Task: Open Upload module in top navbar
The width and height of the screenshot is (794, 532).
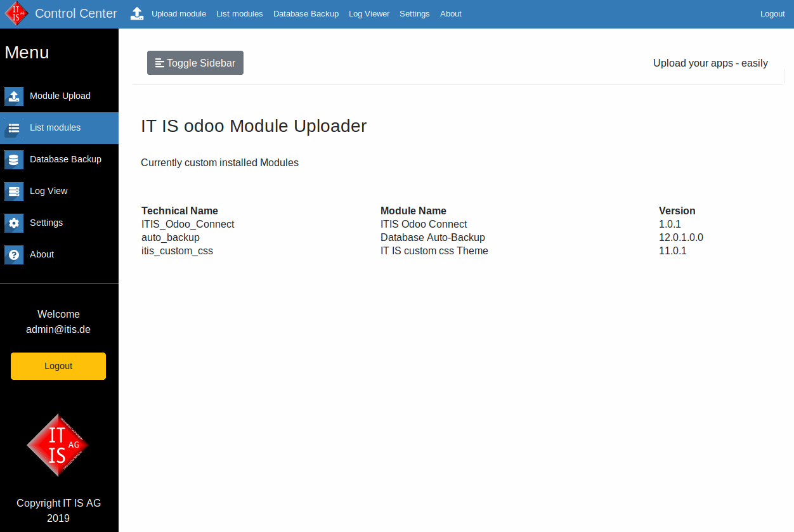Action: (179, 13)
